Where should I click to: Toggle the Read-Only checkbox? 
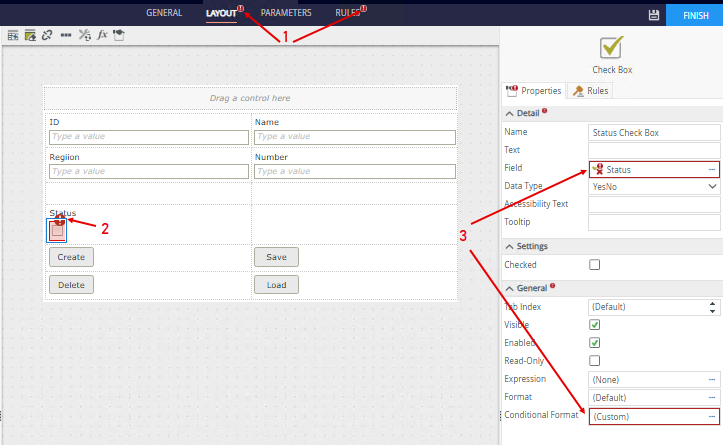(594, 361)
